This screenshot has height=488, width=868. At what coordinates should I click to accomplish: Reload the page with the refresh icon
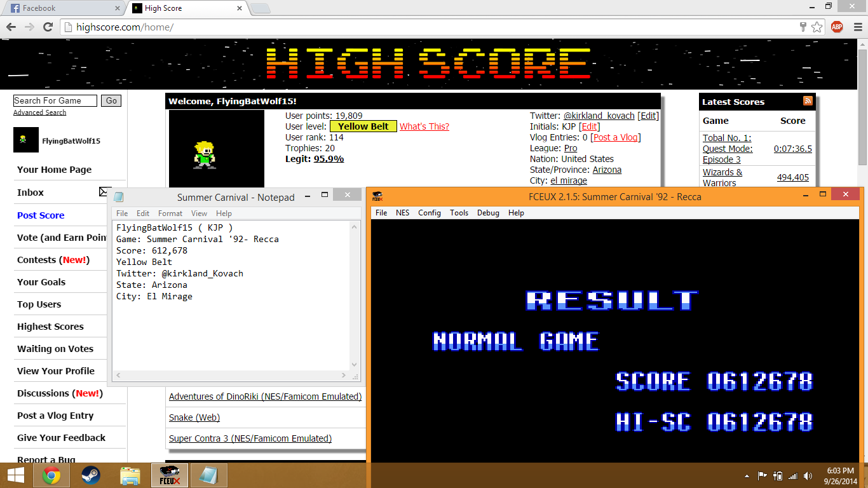tap(48, 27)
